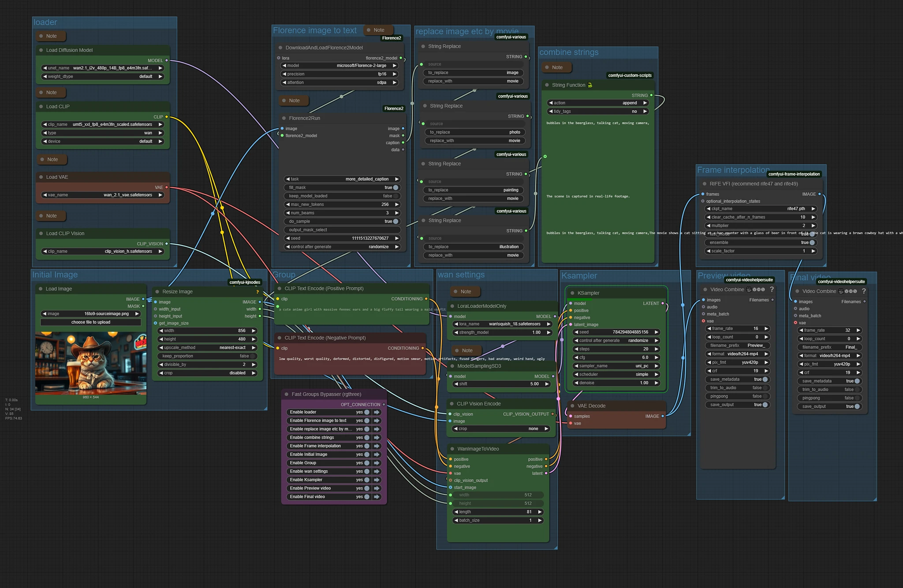Click the String Function snake icon

pos(590,85)
